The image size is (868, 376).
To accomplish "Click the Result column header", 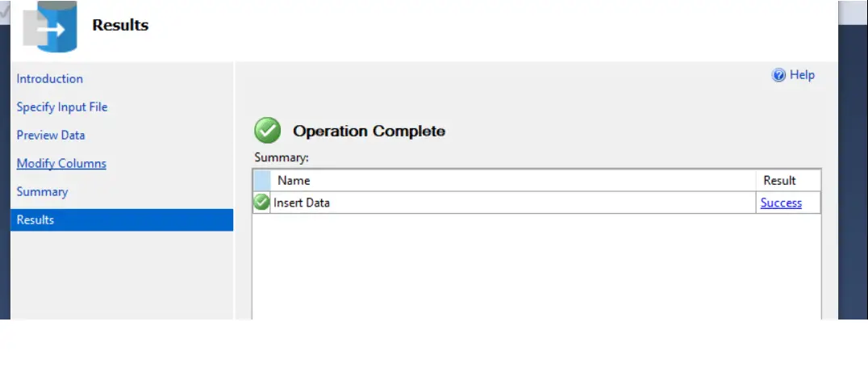I will pos(788,181).
